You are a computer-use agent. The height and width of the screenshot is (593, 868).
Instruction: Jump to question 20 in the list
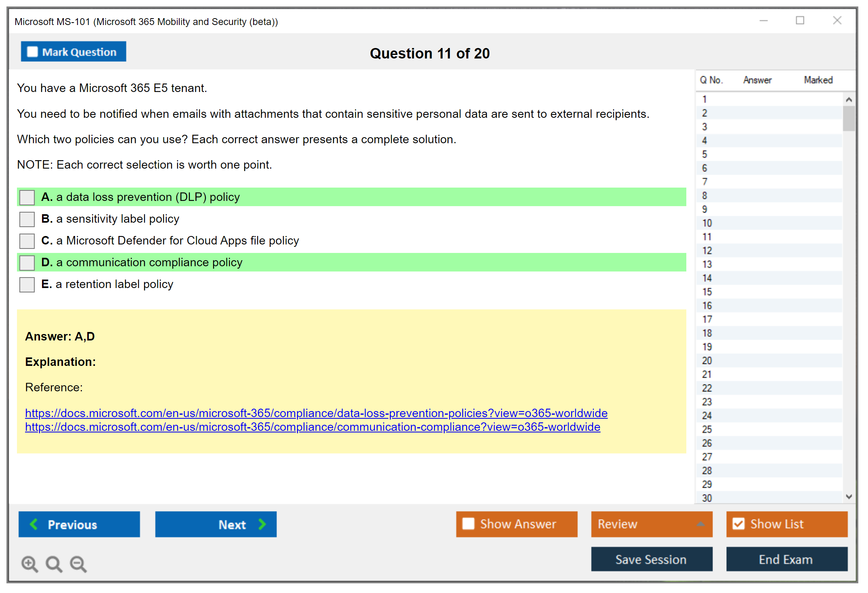point(707,361)
